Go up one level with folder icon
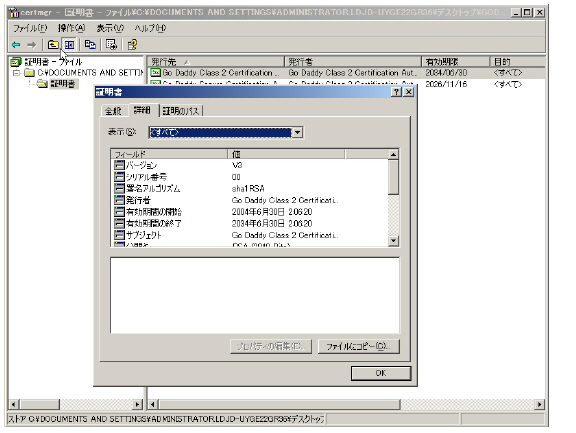Screen dimensions: 576x433 tap(53, 45)
